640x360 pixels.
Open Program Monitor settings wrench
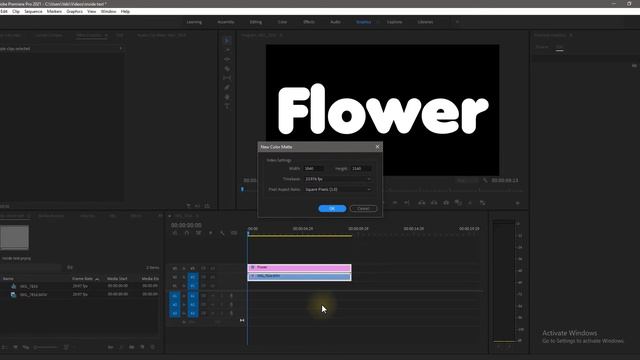[485, 180]
